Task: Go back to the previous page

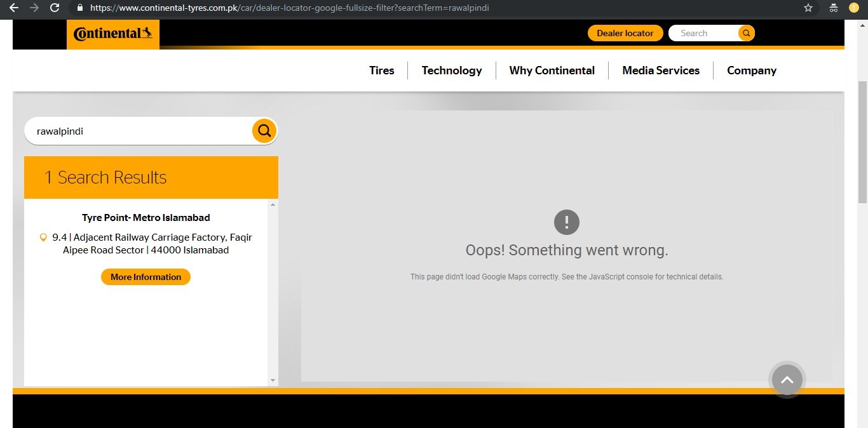Action: pyautogui.click(x=13, y=8)
